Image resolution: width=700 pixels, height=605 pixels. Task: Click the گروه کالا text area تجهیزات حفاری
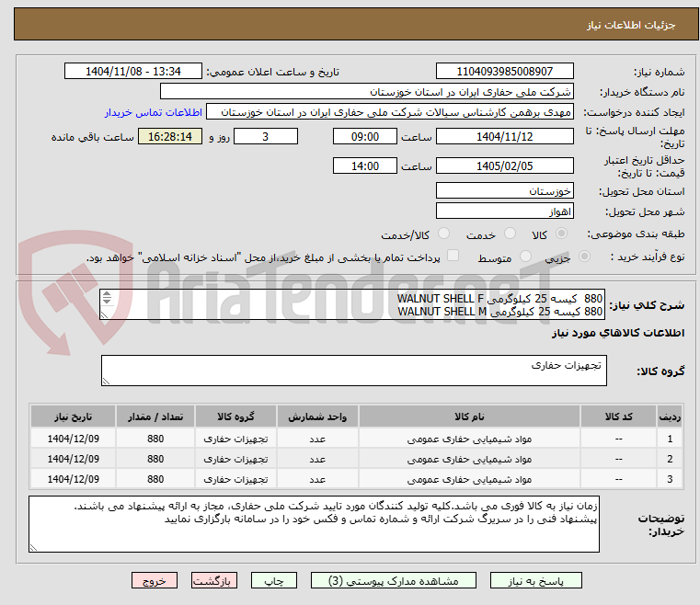coord(354,371)
